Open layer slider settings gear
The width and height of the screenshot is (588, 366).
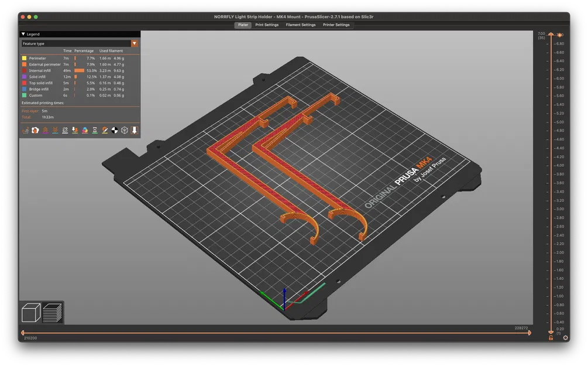[565, 338]
